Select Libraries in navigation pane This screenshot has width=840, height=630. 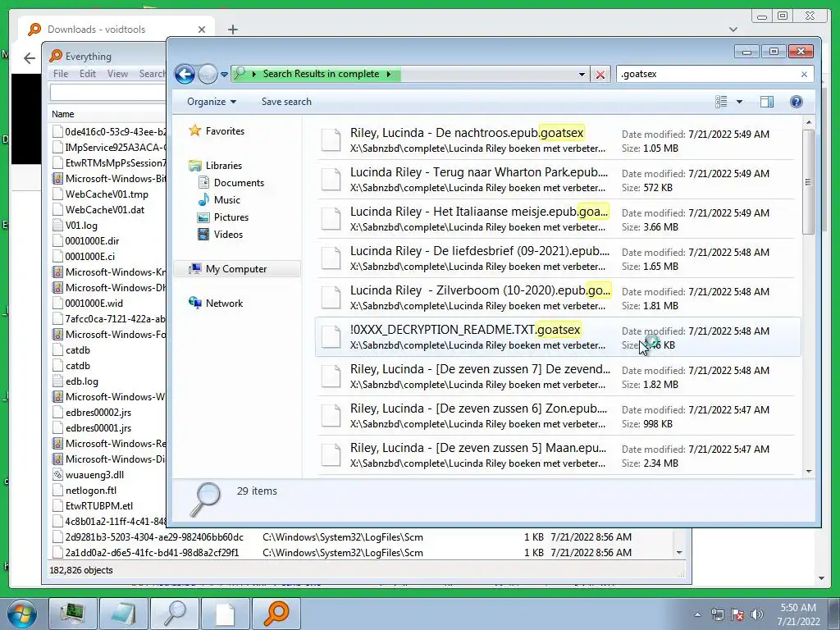(x=216, y=166)
